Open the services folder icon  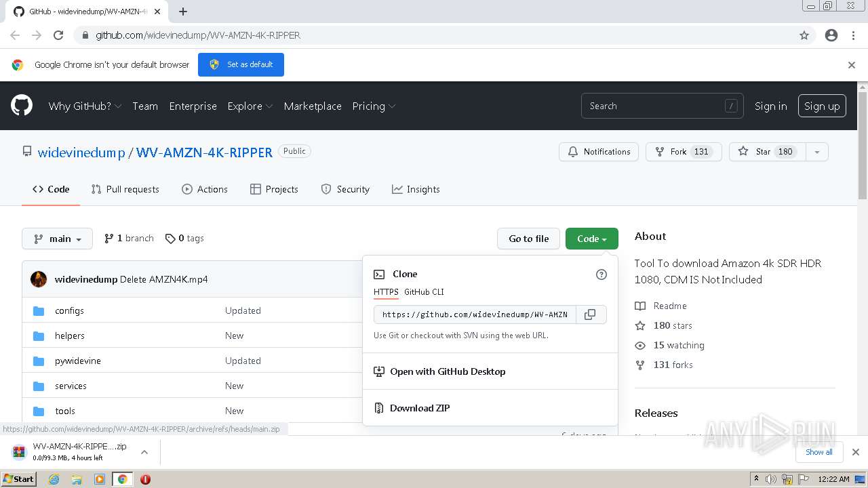tap(39, 386)
